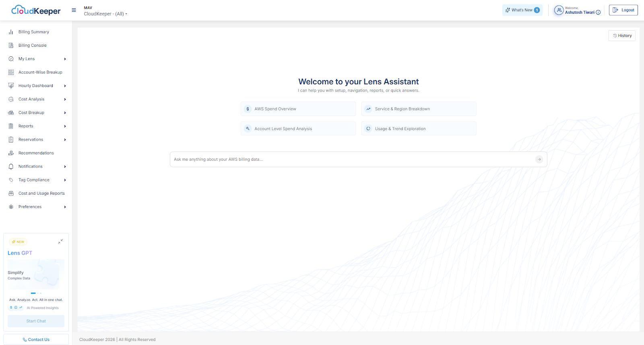Toggle the hamburger sidebar menu icon
Viewport: 644px width, 345px height.
point(74,10)
